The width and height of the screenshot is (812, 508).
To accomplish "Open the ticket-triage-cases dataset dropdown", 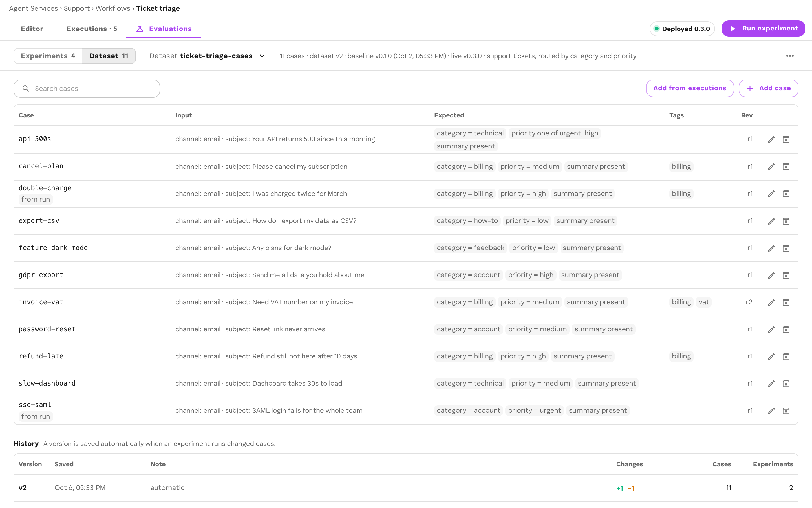I will tap(207, 56).
